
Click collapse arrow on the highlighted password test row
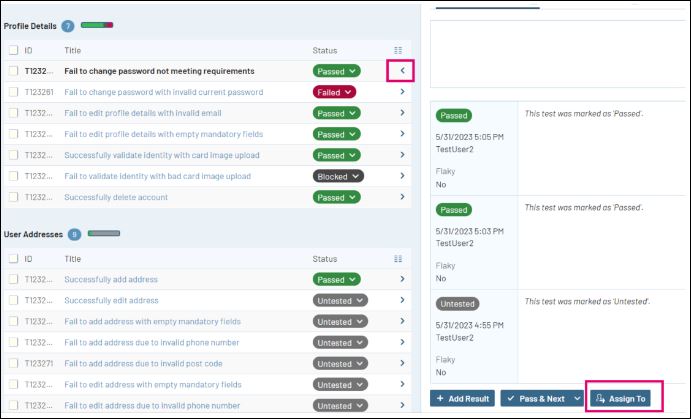tap(401, 71)
